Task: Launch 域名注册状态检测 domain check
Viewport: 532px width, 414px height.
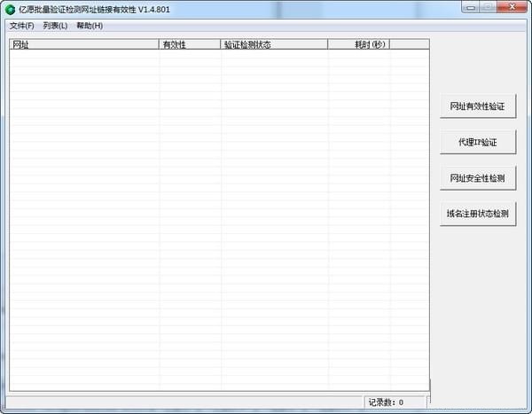Action: (x=477, y=214)
